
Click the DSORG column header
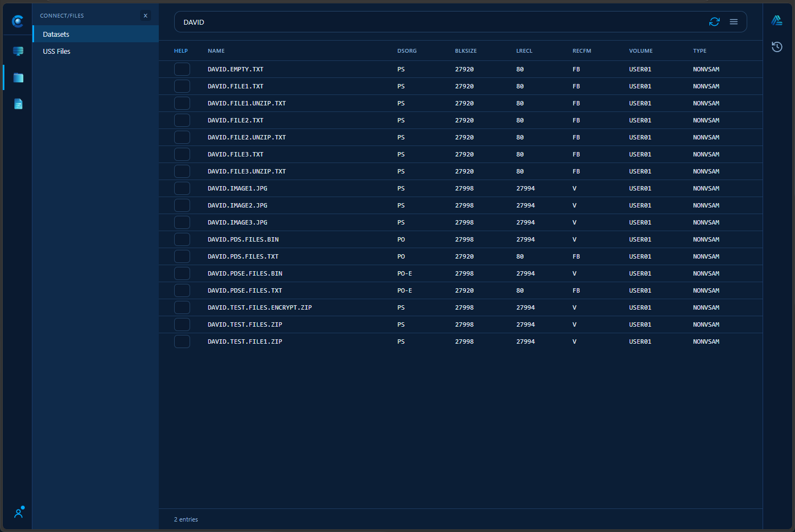(407, 51)
